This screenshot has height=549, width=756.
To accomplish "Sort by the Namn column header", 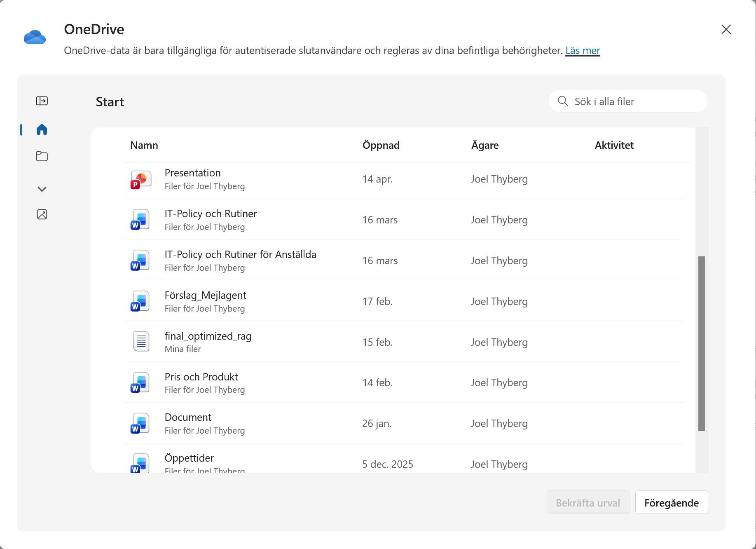I will (144, 145).
